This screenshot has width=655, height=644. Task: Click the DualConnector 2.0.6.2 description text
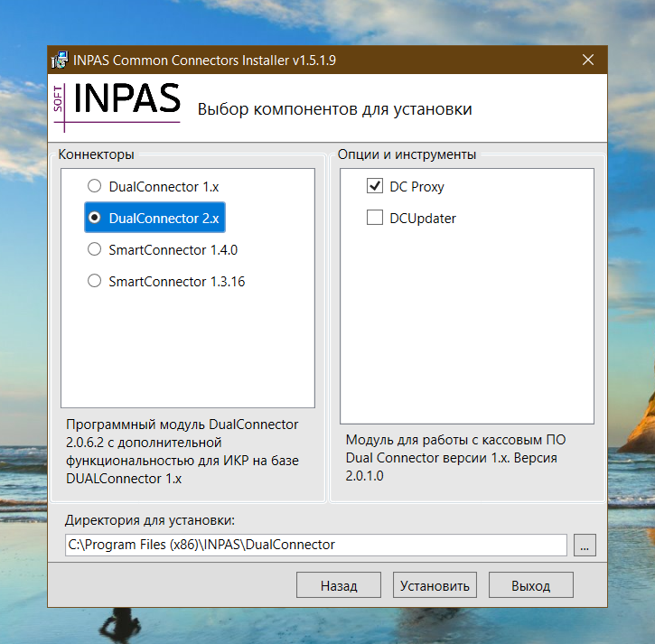[182, 451]
